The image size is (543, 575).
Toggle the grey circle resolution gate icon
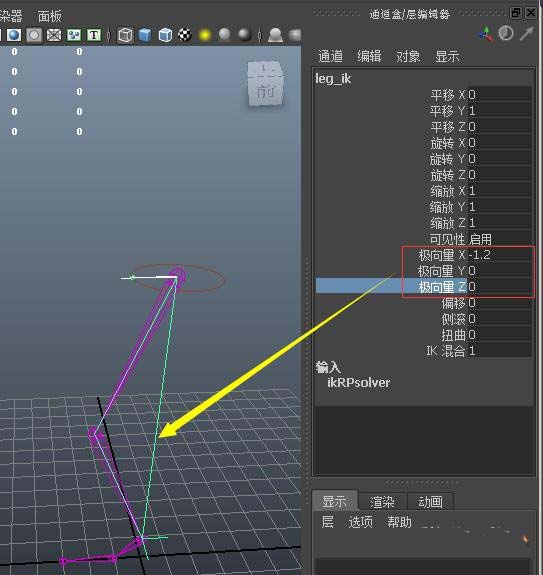34,36
